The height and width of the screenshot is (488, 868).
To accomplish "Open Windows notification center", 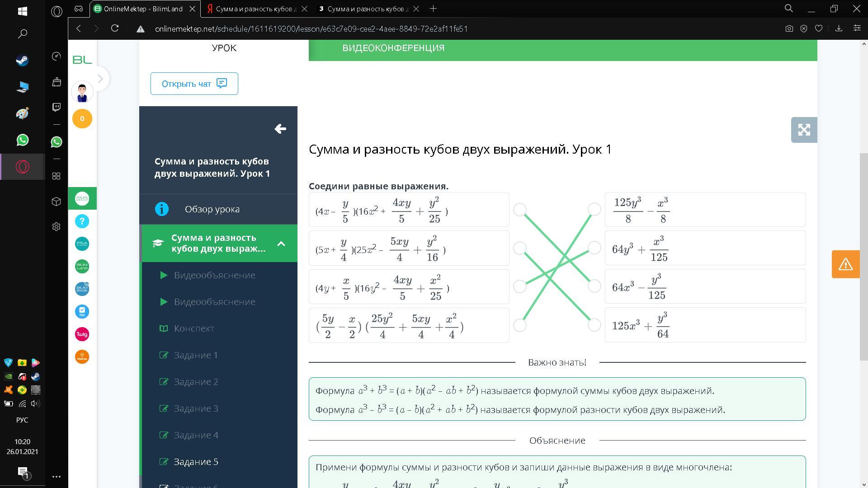I will [x=23, y=473].
